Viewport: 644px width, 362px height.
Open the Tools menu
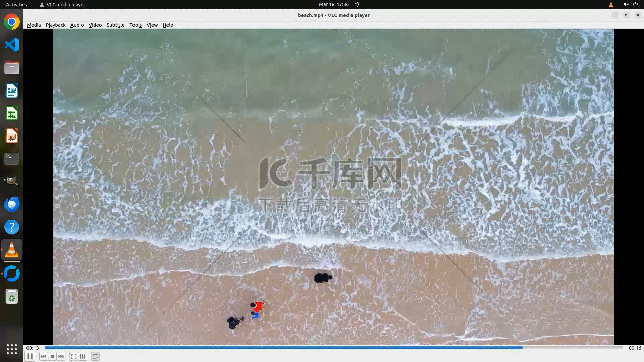136,25
